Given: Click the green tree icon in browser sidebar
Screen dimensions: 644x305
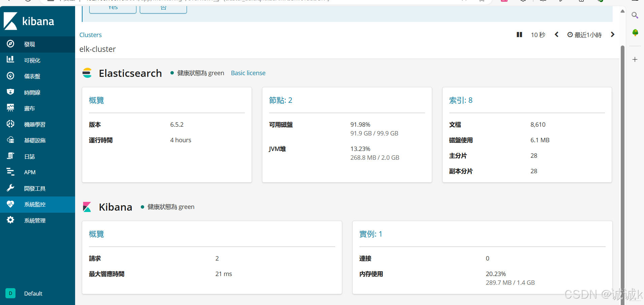Looking at the screenshot, I should pos(635,33).
